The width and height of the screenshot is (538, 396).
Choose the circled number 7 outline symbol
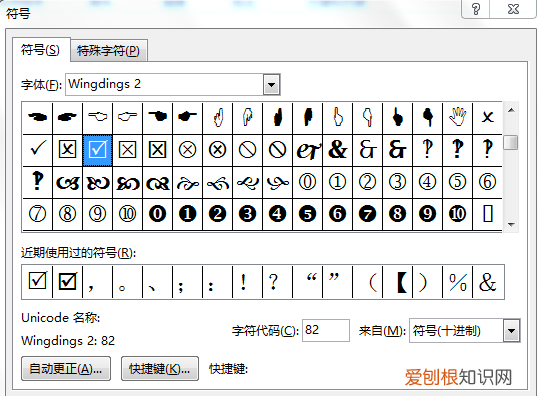pyautogui.click(x=37, y=214)
